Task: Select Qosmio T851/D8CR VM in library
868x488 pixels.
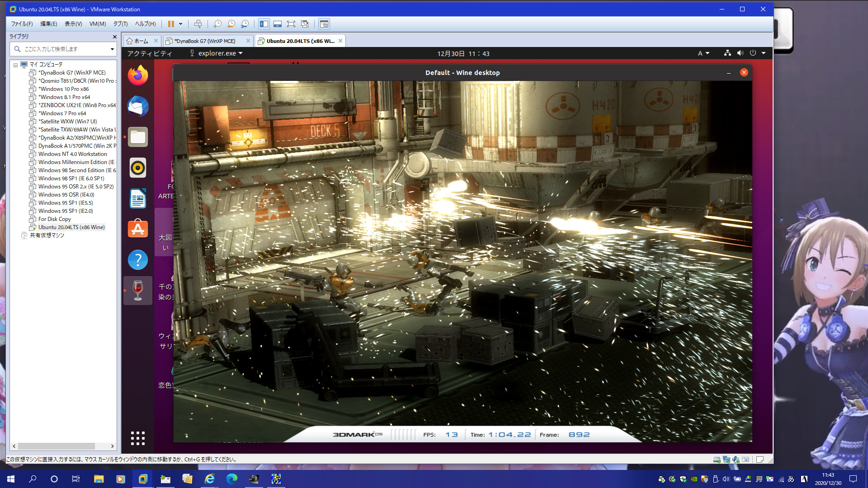Action: coord(77,81)
